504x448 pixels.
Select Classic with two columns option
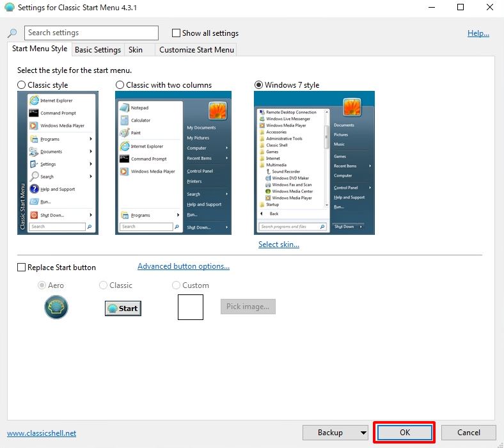click(x=120, y=85)
